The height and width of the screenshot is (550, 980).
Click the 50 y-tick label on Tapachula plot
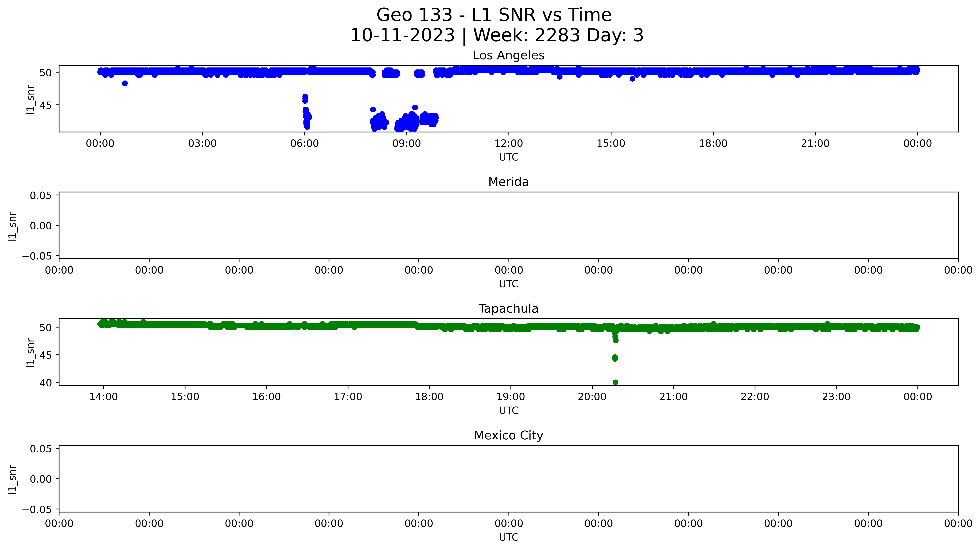tap(46, 328)
